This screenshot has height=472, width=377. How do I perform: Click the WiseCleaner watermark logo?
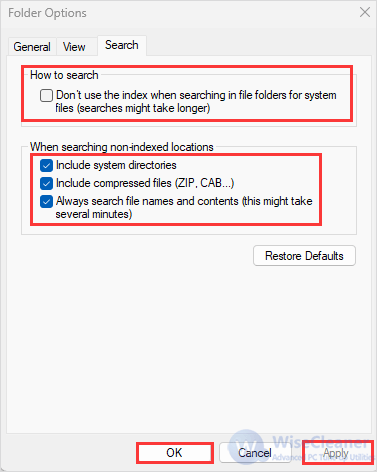[x=247, y=447]
